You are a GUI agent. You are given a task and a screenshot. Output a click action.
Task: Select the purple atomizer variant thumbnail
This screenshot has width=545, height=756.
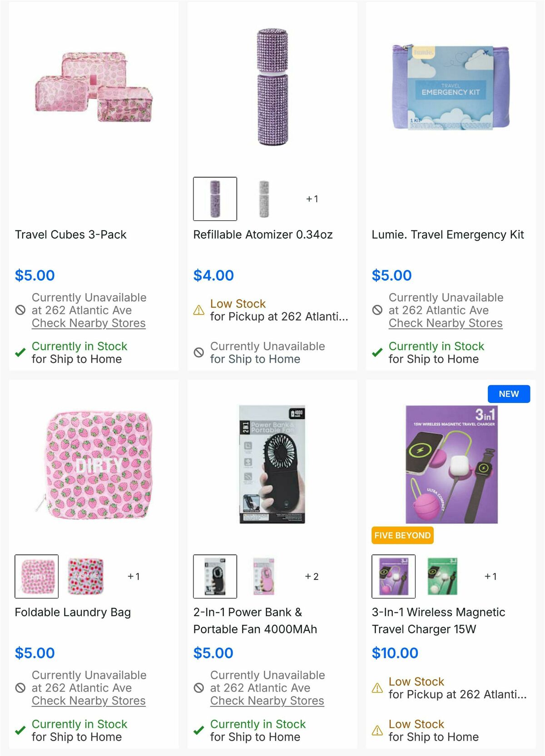pos(215,198)
